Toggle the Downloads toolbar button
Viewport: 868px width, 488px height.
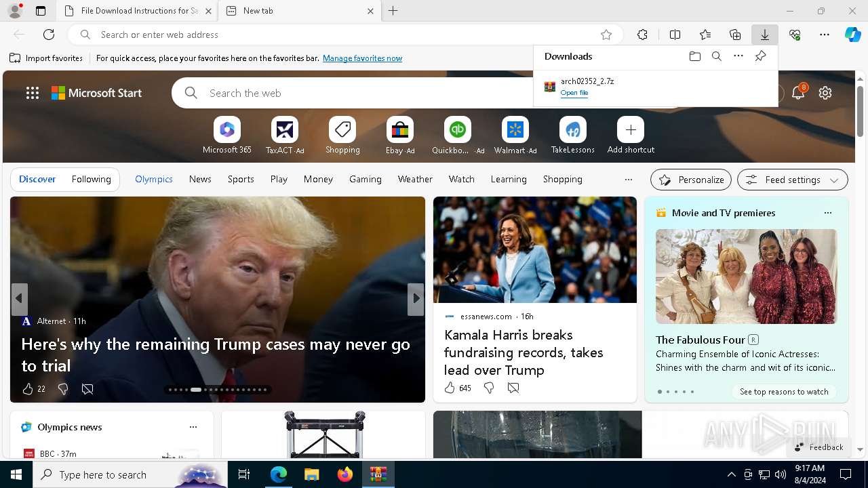tap(764, 35)
